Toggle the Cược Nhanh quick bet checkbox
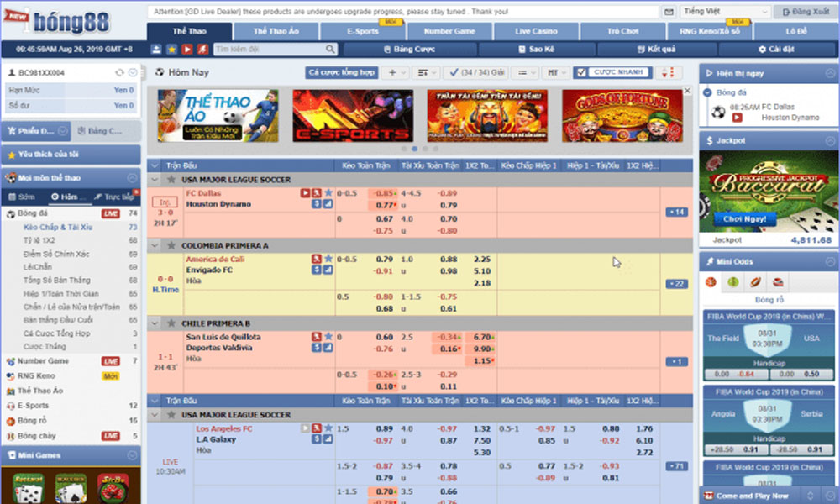 click(580, 72)
